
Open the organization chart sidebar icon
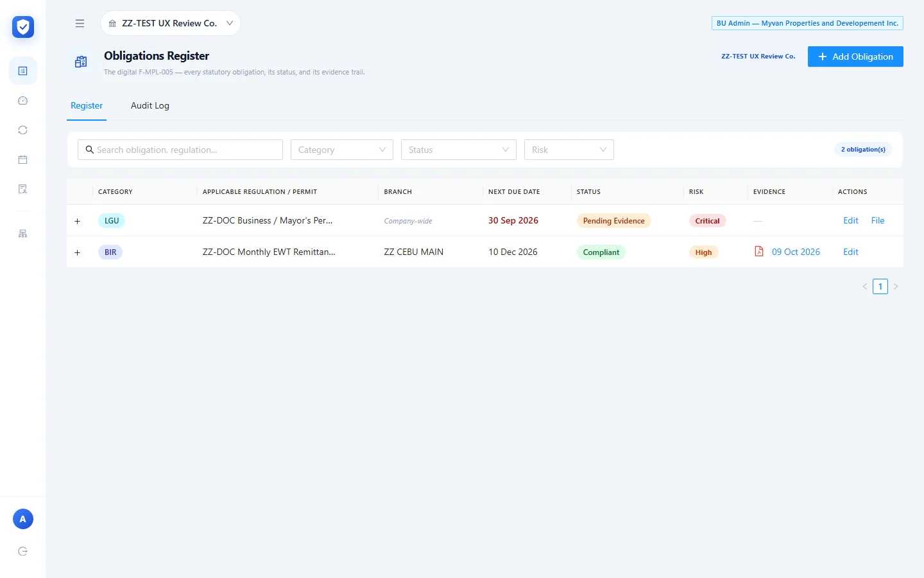(x=23, y=234)
